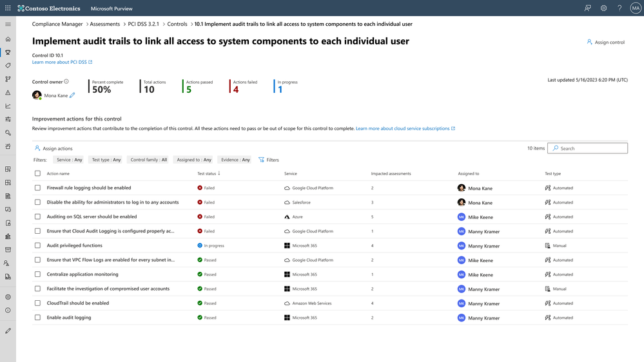Open the feedback icon in top bar
This screenshot has height=362, width=644.
588,8
